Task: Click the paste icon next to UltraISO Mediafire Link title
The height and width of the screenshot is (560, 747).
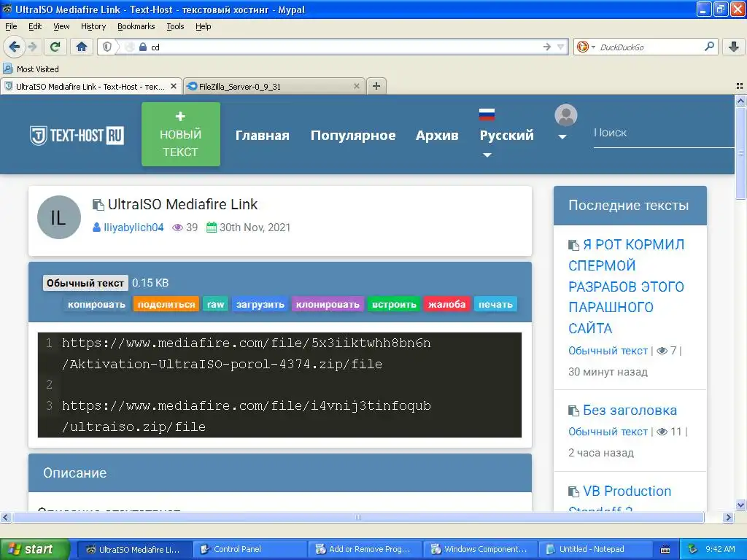Action: click(x=98, y=205)
